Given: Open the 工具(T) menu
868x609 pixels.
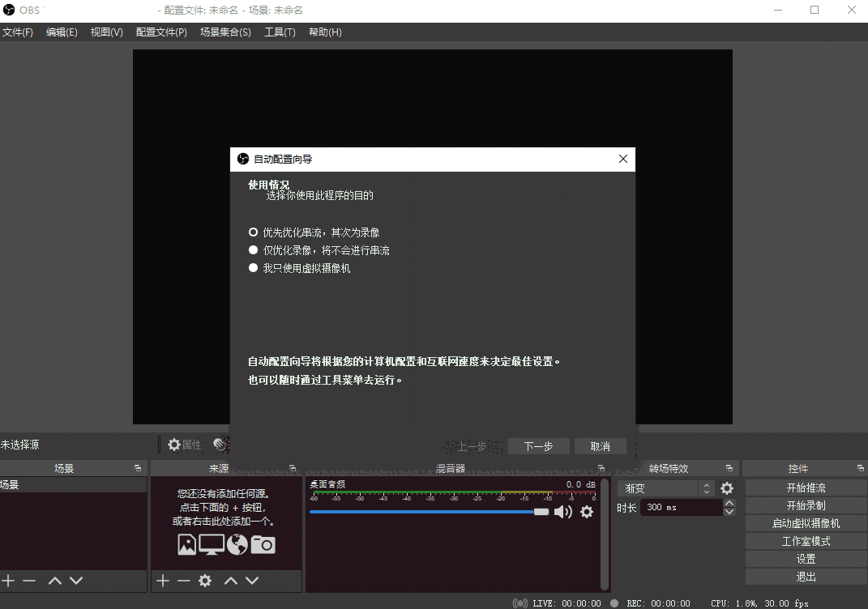Looking at the screenshot, I should click(279, 32).
